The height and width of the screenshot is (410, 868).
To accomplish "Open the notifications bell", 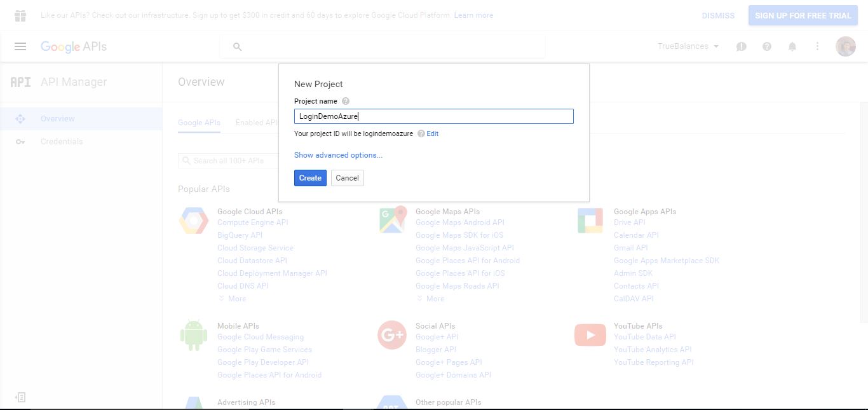I will click(x=792, y=46).
